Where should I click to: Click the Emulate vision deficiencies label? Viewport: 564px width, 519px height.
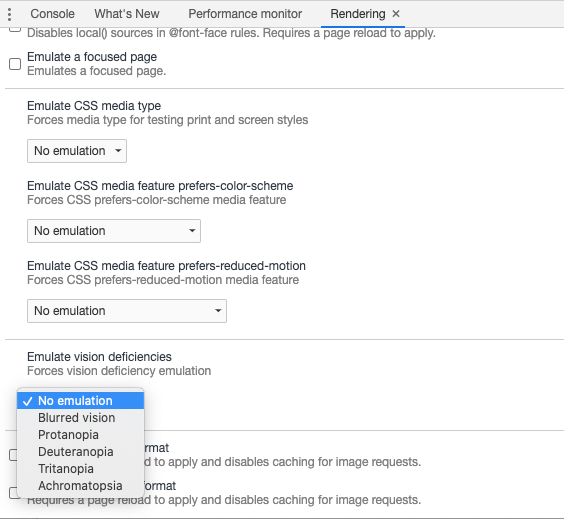99,357
